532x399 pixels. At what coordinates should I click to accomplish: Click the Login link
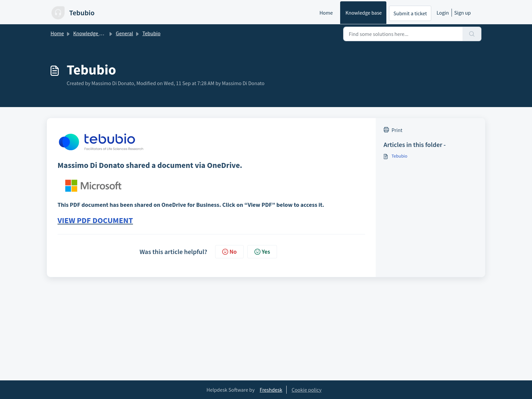pyautogui.click(x=443, y=13)
